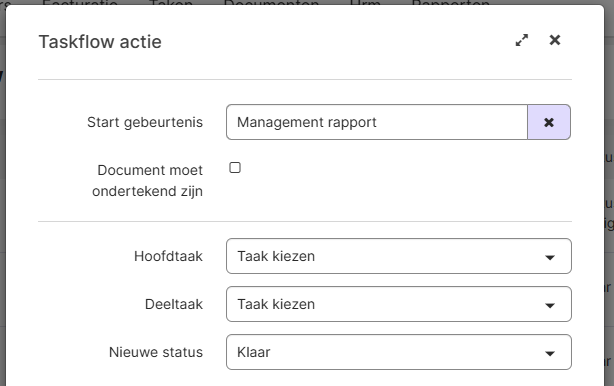Click the Nieuwe status label
This screenshot has width=614, height=386.
[x=156, y=352]
